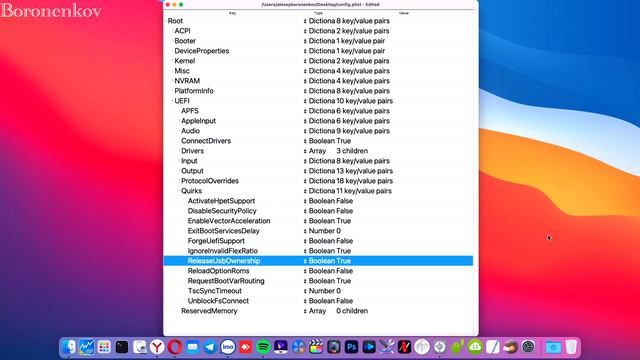Select the AppleInput entry
The image size is (640, 360).
(x=318, y=121)
